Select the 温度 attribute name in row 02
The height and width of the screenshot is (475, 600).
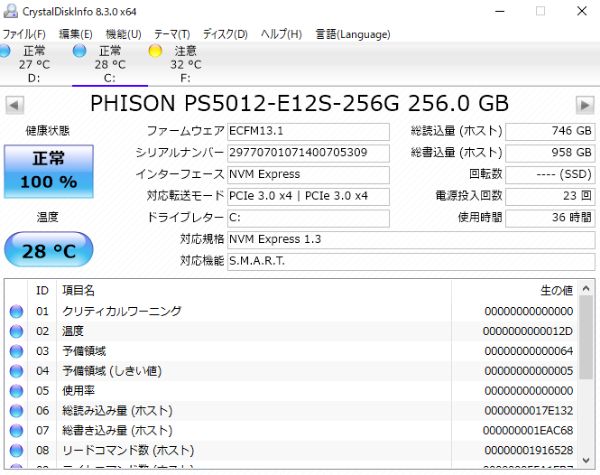tap(73, 331)
